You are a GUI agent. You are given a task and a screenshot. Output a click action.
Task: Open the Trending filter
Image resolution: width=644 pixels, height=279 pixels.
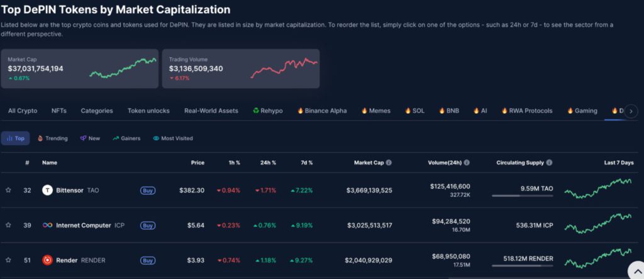coord(53,138)
